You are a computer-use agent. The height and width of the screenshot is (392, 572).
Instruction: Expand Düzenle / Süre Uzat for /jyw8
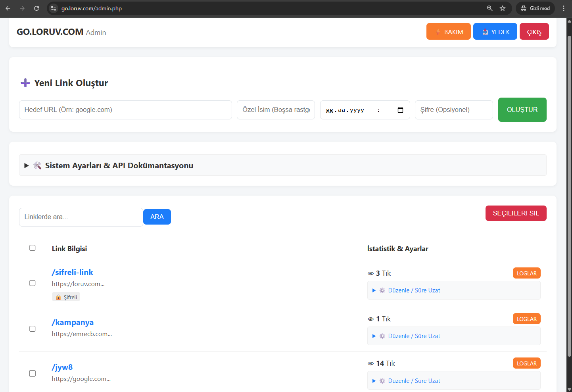414,381
